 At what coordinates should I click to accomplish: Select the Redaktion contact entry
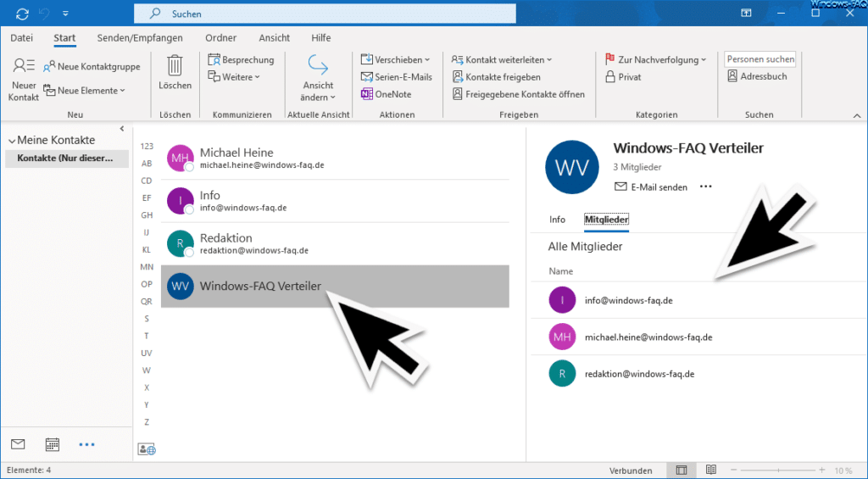point(335,243)
